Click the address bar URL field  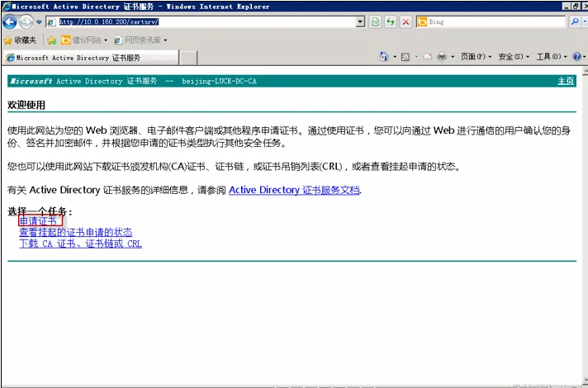(x=205, y=21)
